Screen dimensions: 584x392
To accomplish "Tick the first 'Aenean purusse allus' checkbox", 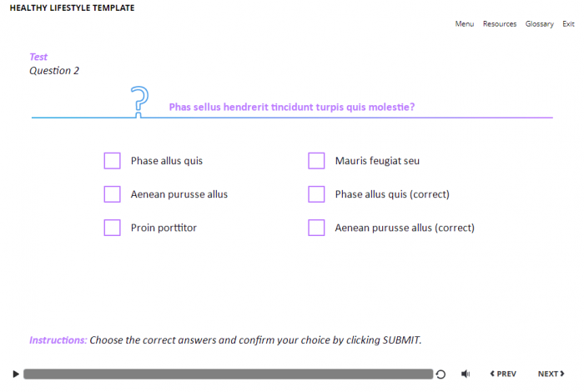I will tap(113, 194).
